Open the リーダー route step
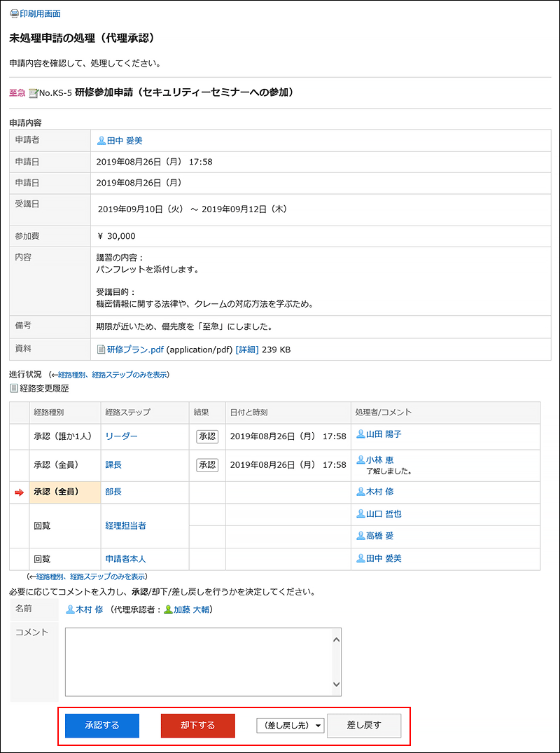The image size is (560, 753). tap(121, 436)
